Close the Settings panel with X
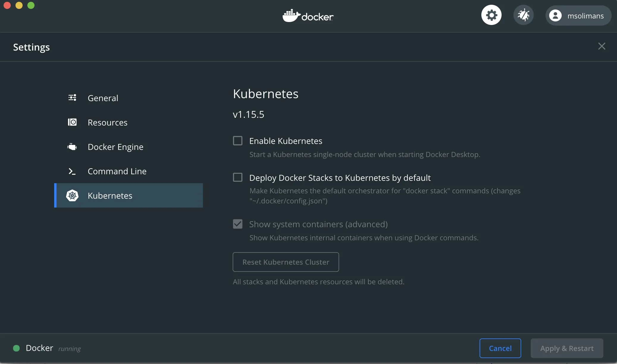 [x=602, y=46]
